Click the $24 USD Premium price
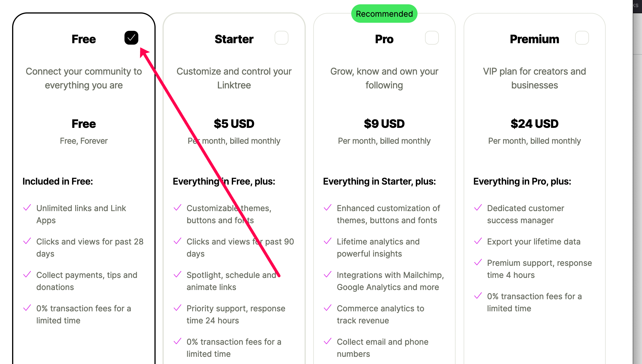642x364 pixels. (535, 124)
